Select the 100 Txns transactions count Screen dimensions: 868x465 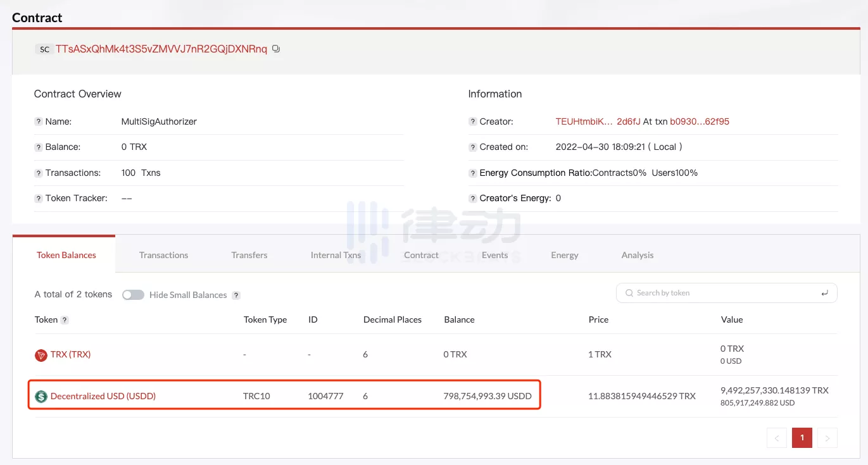point(141,173)
